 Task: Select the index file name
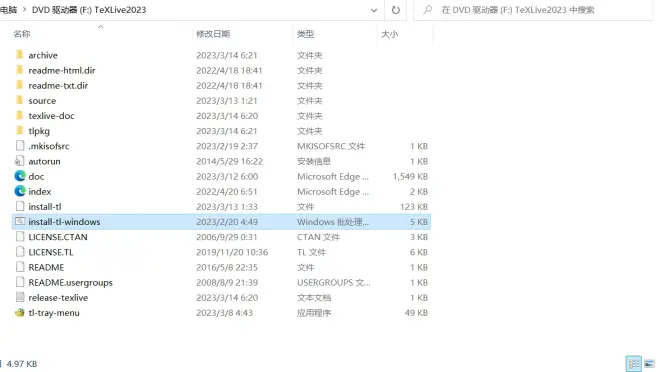[40, 191]
